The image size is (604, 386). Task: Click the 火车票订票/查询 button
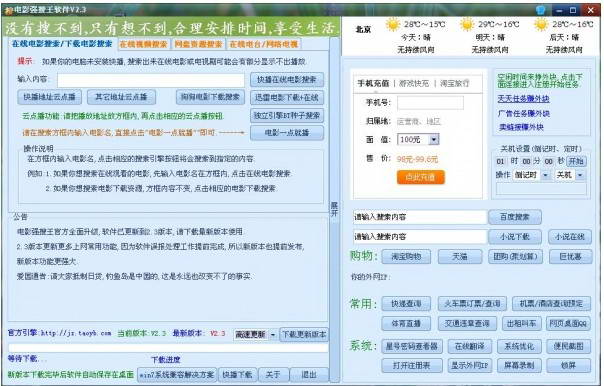pyautogui.click(x=472, y=304)
